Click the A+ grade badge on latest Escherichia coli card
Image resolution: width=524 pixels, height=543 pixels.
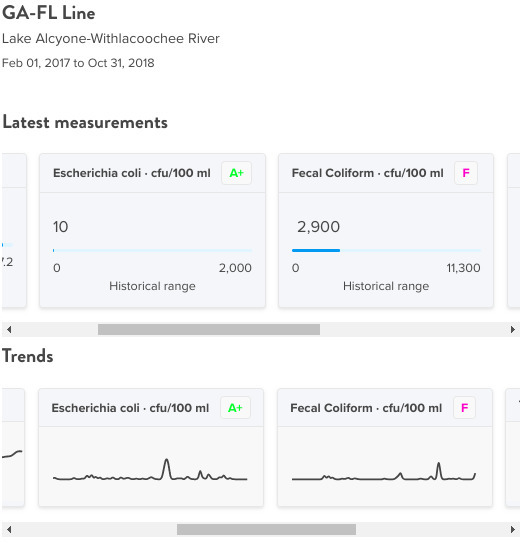point(236,173)
